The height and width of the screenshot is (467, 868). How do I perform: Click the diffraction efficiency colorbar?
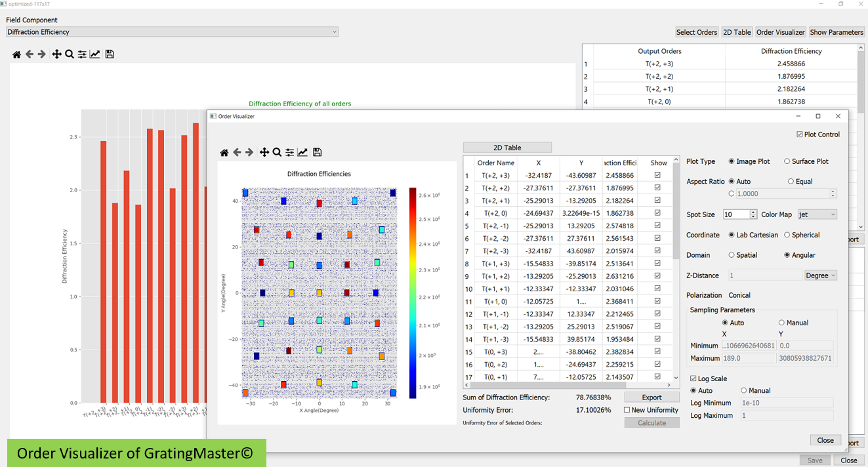[x=413, y=293]
